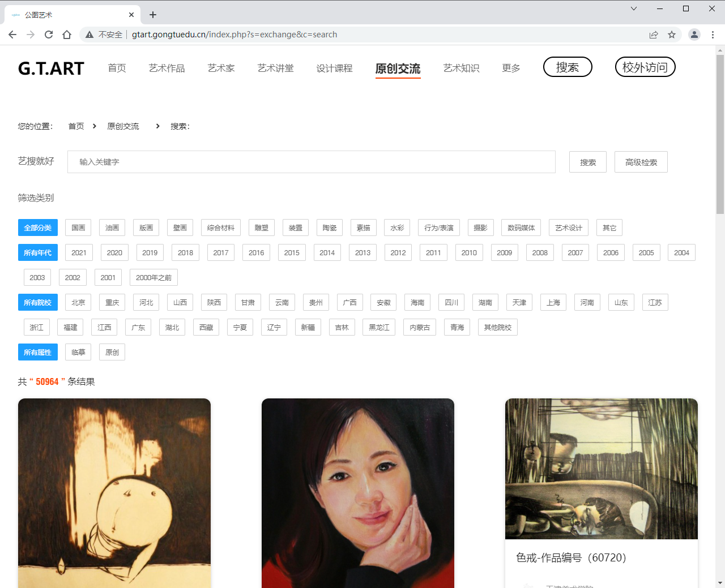This screenshot has width=725, height=588.
Task: Filter results by year 2021
Action: tap(79, 252)
